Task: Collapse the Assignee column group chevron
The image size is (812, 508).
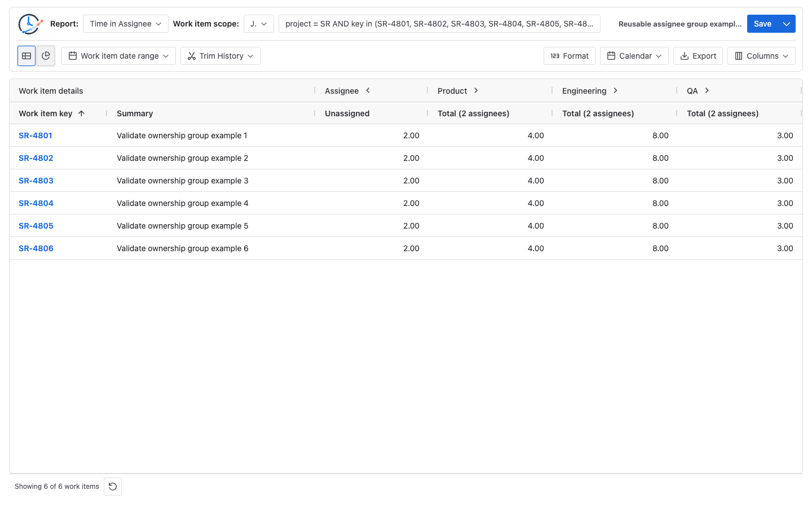Action: click(x=368, y=90)
